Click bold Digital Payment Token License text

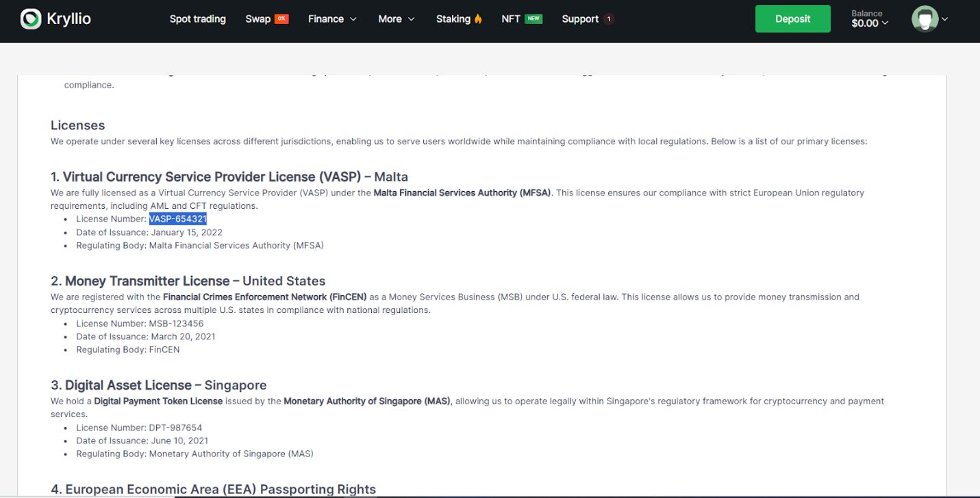(x=158, y=401)
